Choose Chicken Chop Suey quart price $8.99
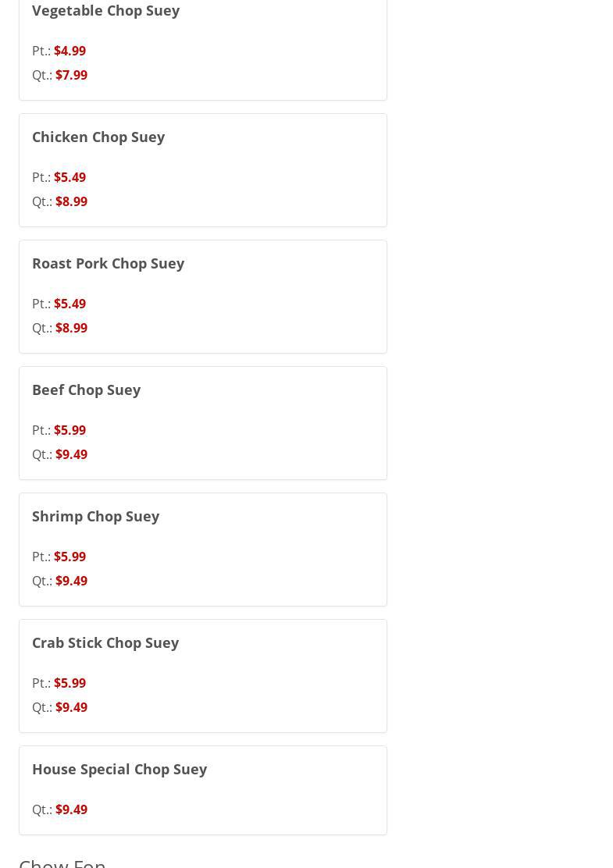The height and width of the screenshot is (868, 613). tap(71, 201)
